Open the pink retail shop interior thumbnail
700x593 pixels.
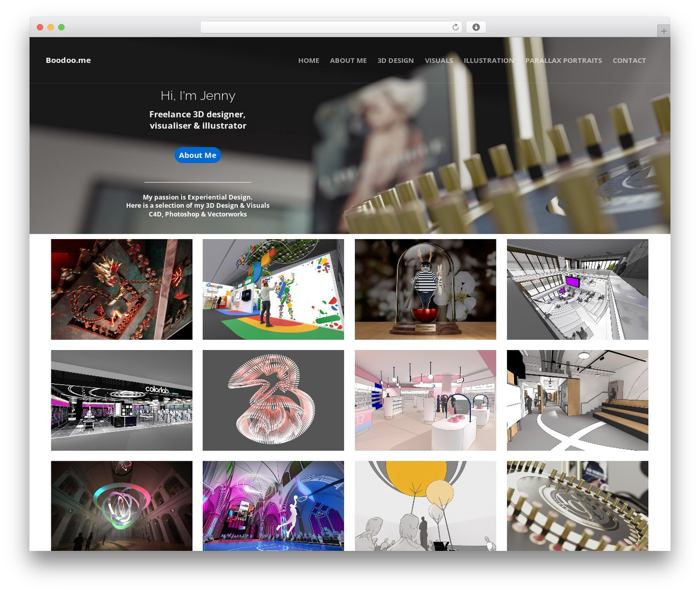(x=425, y=400)
